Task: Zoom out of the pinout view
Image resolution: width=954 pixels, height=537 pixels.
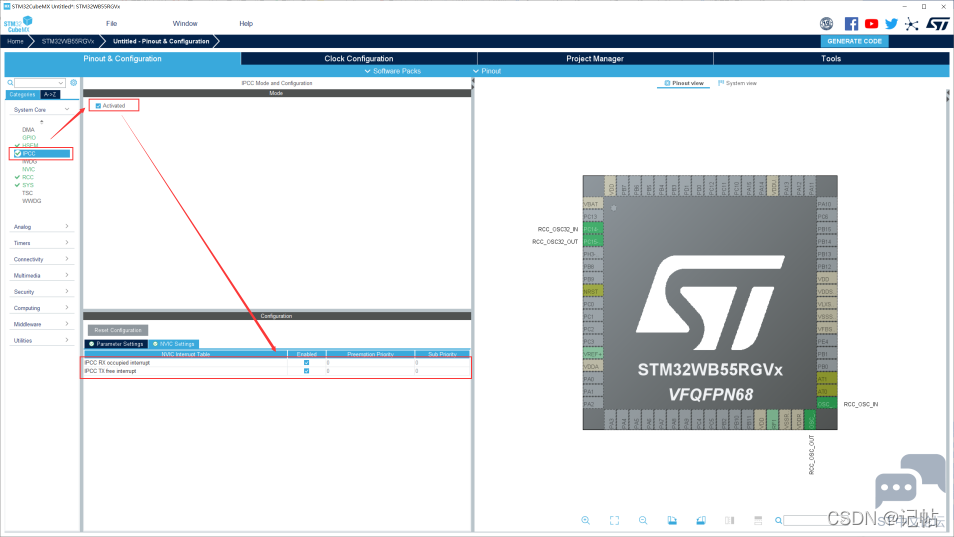Action: pos(643,521)
